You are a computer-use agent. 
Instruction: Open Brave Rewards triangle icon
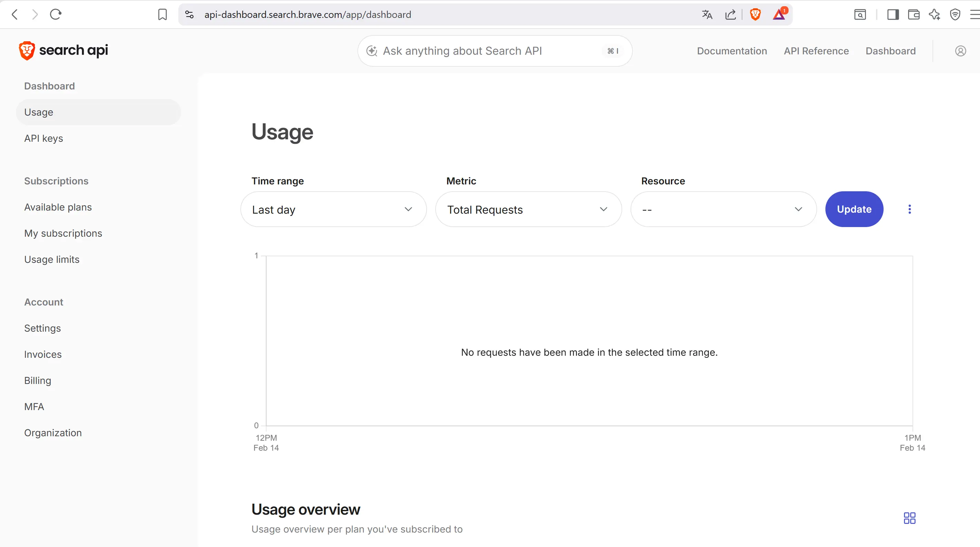[779, 14]
